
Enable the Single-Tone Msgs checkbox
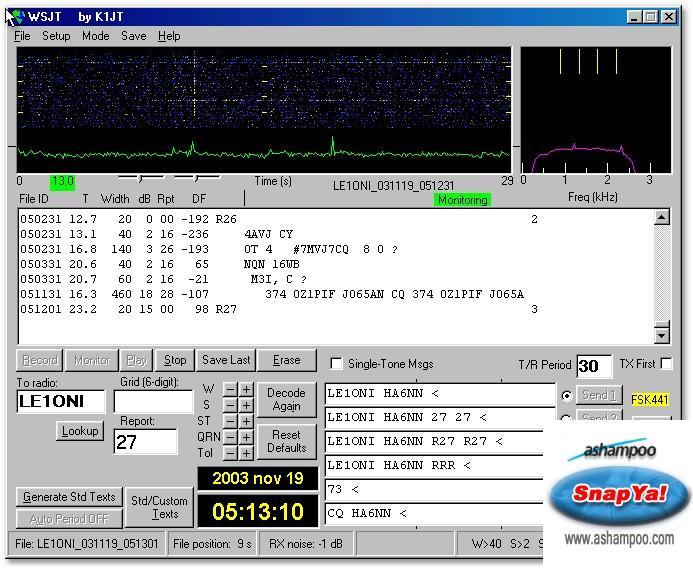(336, 364)
